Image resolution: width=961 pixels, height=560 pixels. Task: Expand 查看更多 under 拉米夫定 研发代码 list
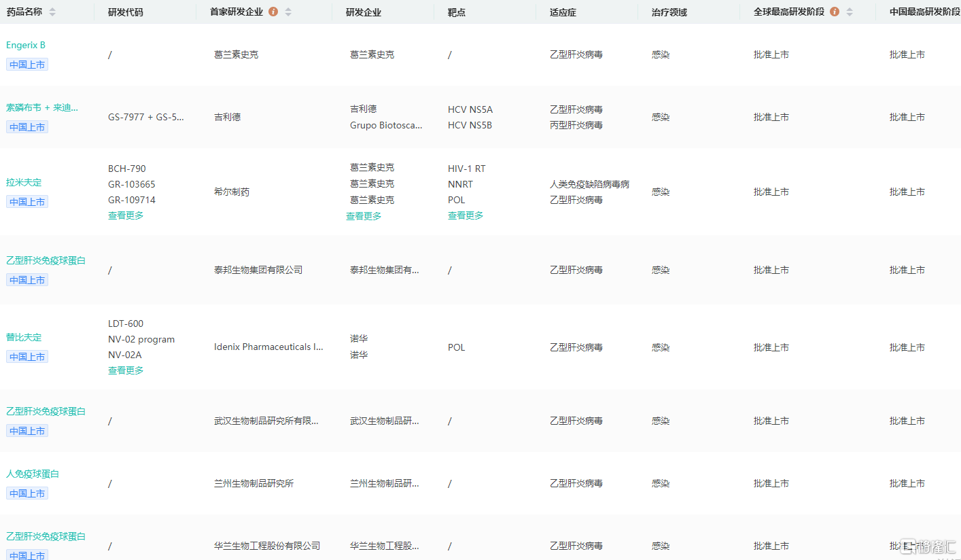[126, 215]
